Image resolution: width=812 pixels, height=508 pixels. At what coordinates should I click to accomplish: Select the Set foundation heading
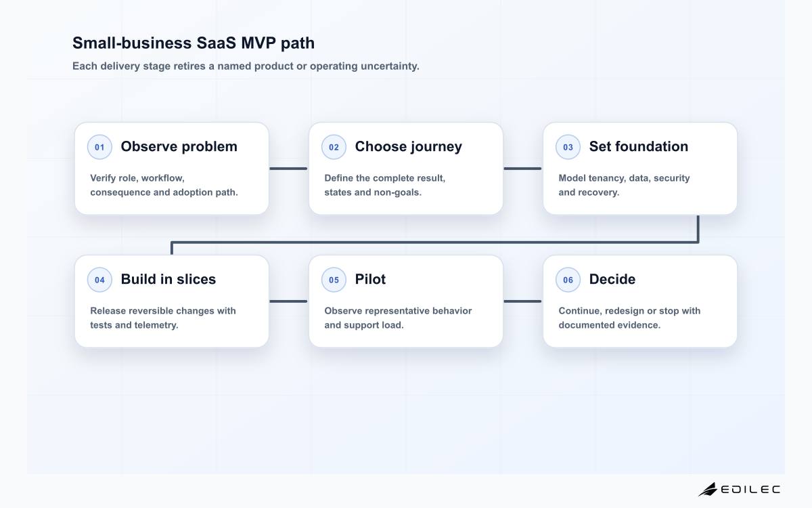point(639,146)
